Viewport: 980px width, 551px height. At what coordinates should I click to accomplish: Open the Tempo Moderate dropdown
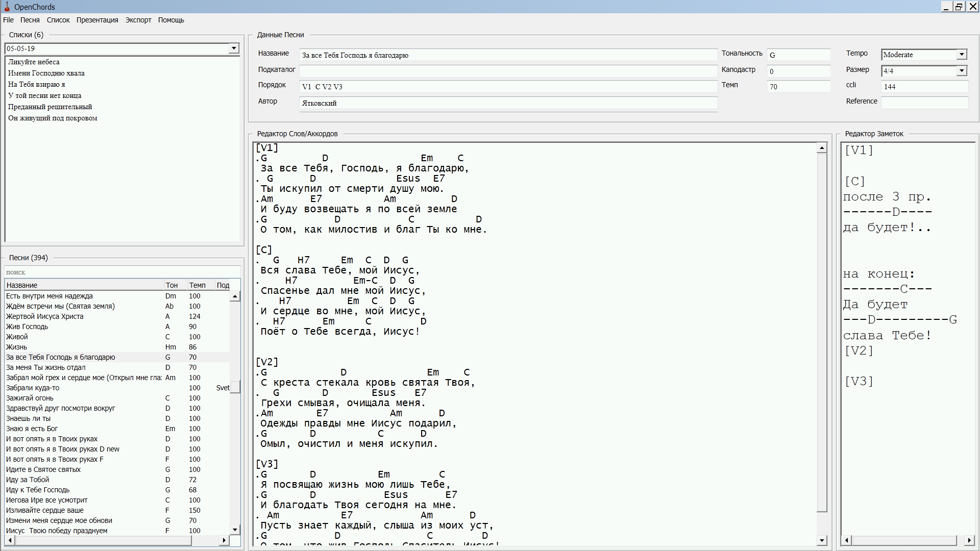click(x=962, y=55)
